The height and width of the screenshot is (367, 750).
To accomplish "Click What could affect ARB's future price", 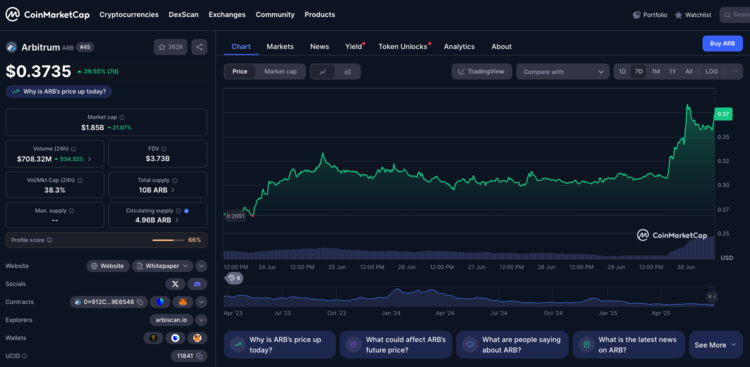I will coord(396,345).
